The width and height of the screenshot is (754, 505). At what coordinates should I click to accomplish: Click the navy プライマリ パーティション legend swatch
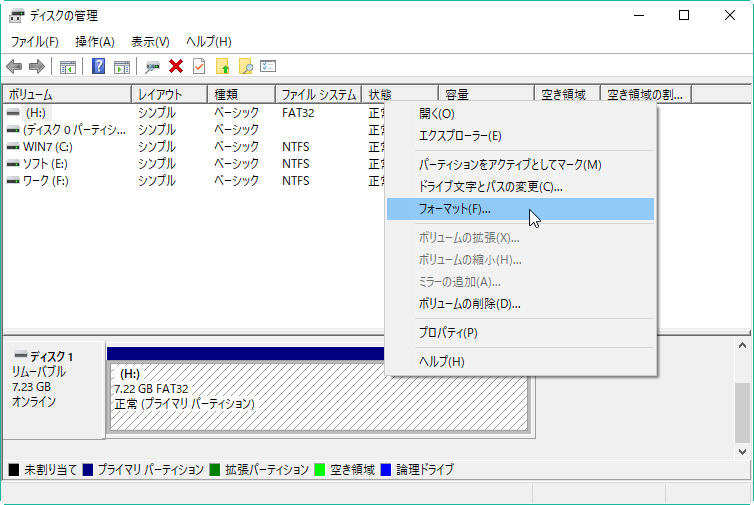coord(88,469)
